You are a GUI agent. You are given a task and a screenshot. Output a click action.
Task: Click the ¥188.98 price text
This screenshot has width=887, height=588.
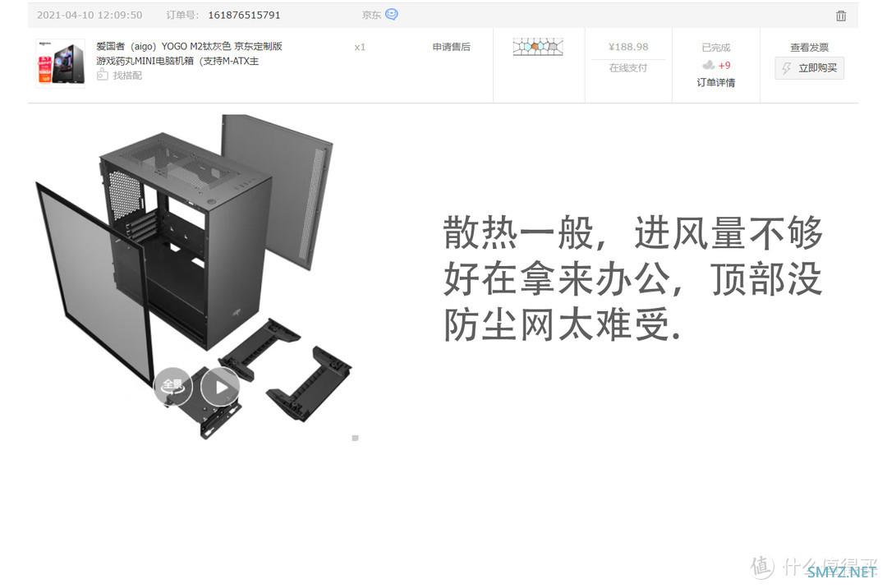coord(628,47)
